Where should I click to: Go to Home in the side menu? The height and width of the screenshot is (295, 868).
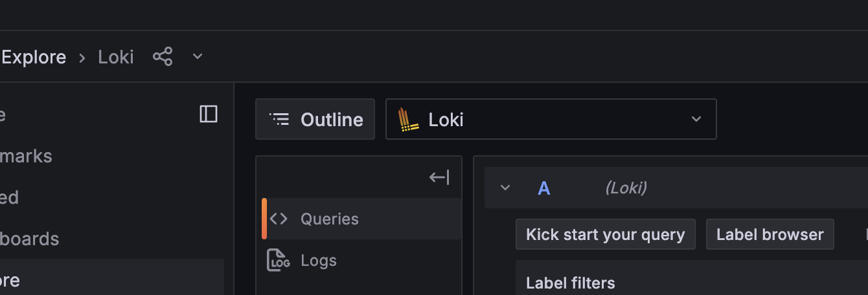(3, 115)
